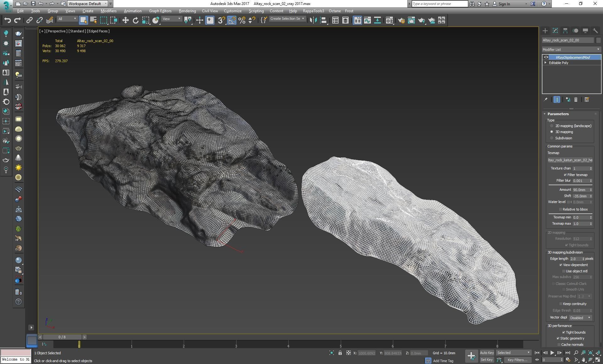
Task: Click the Auto Key button
Action: click(x=487, y=353)
